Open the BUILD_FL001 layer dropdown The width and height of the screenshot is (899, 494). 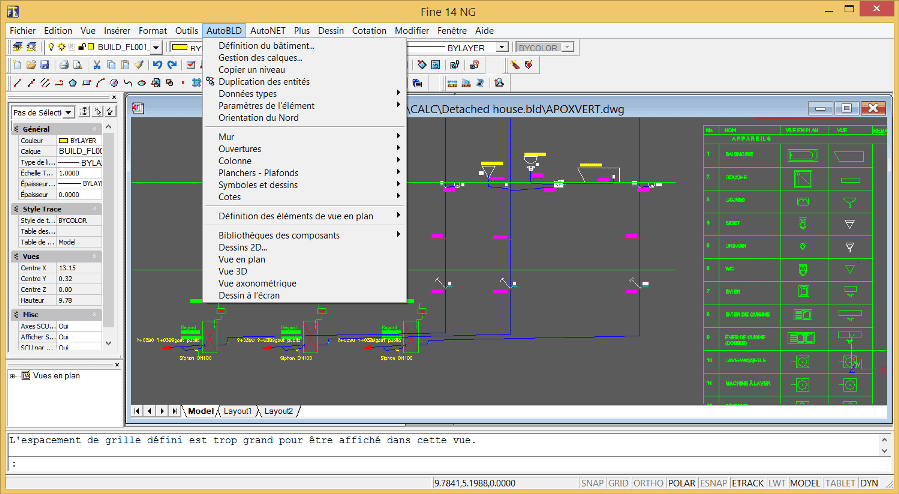coord(156,48)
